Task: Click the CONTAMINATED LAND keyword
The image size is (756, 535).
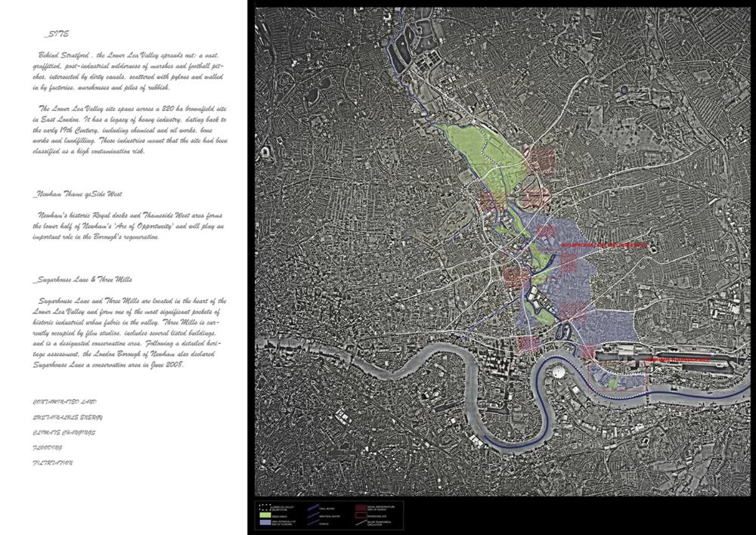Action: coord(65,403)
